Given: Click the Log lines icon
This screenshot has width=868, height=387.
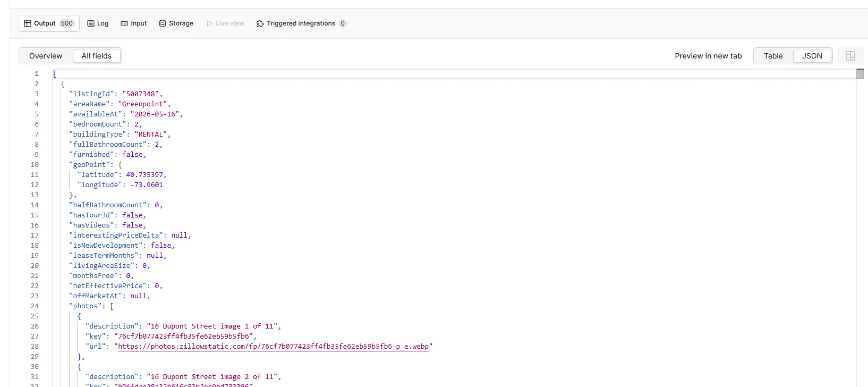Looking at the screenshot, I should [x=91, y=23].
